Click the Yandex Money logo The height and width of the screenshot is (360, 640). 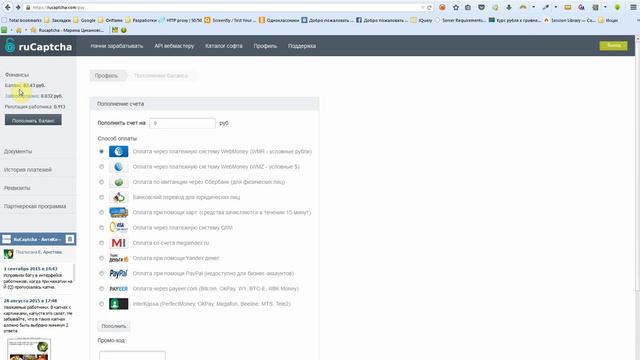pyautogui.click(x=118, y=258)
